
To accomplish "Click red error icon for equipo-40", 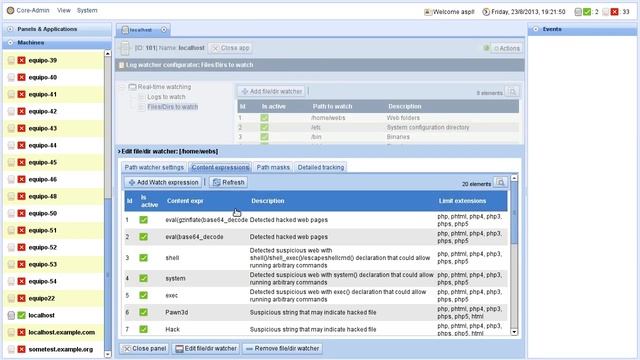I will tap(22, 78).
